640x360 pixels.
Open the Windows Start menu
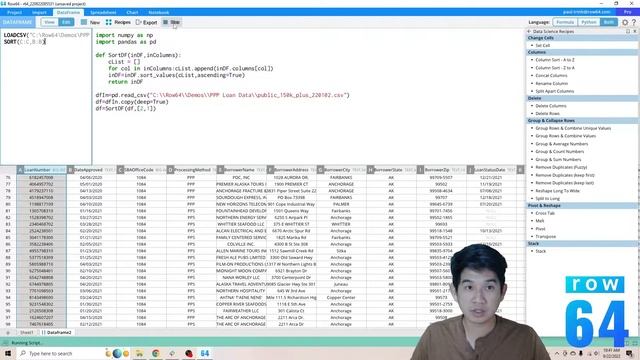[8, 353]
